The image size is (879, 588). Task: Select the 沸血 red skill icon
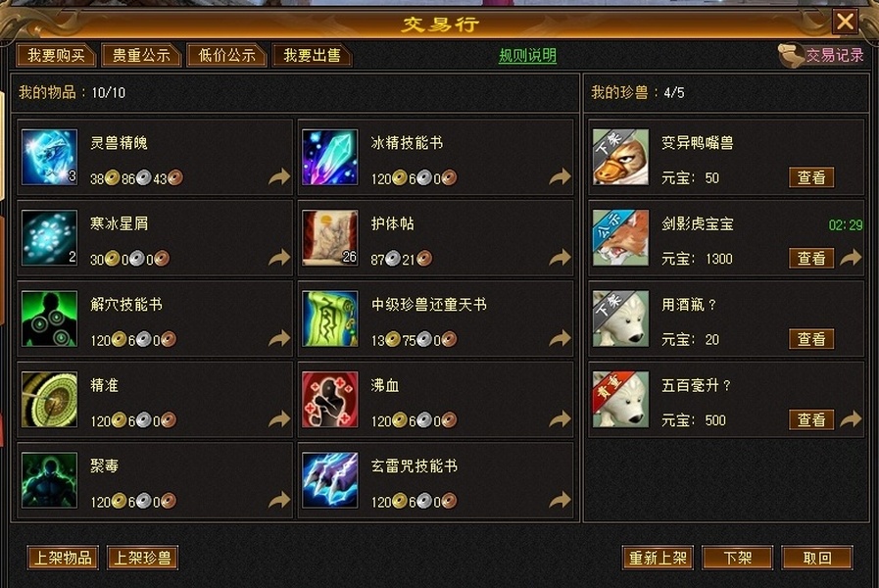click(x=329, y=399)
